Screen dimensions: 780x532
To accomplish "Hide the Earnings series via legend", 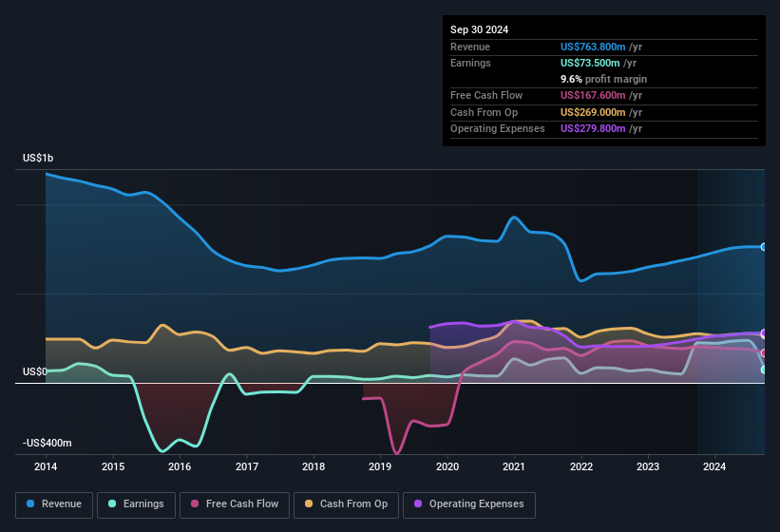I will point(136,503).
